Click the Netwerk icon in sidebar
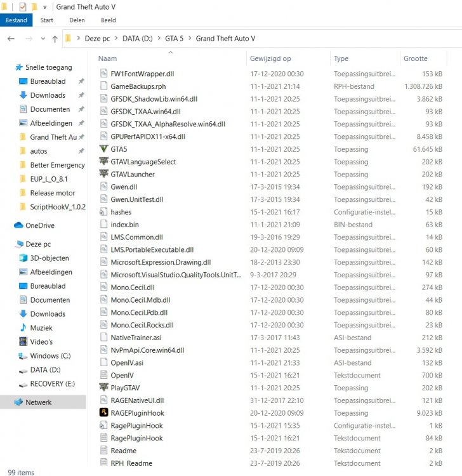The height and width of the screenshot is (476, 462). click(x=18, y=402)
